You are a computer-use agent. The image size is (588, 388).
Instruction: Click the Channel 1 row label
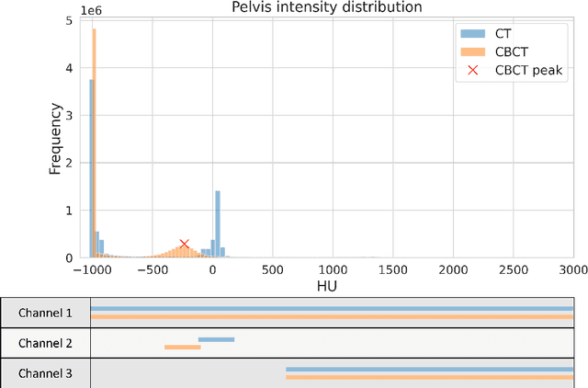point(46,313)
